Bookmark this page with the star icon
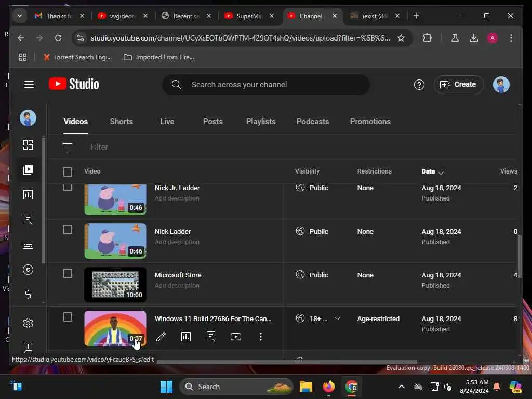 (x=401, y=38)
